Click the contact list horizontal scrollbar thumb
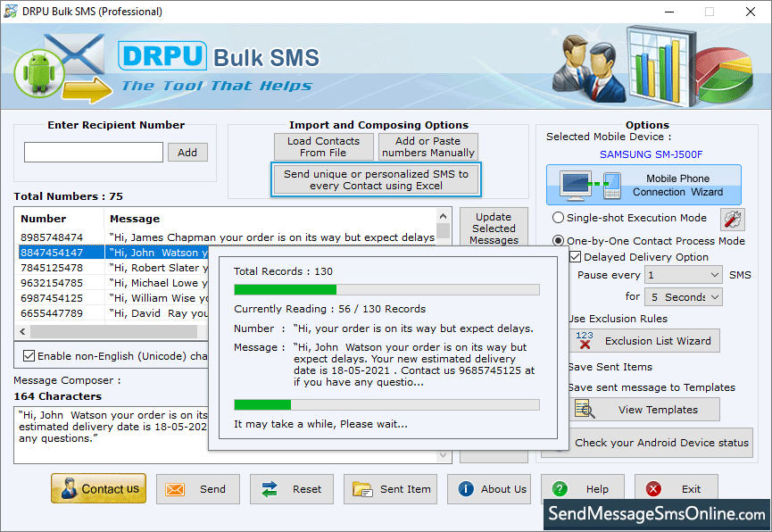This screenshot has height=532, width=772. pyautogui.click(x=113, y=331)
